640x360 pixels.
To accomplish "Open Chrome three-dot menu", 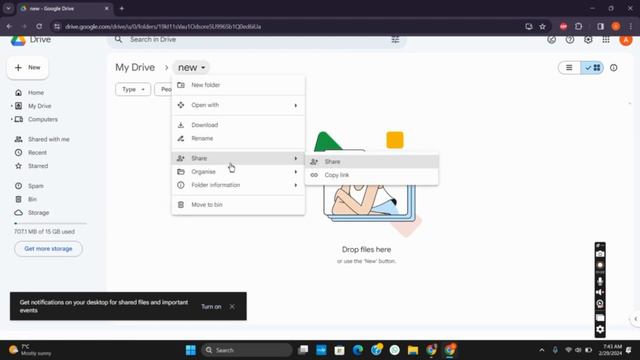I will [x=631, y=27].
